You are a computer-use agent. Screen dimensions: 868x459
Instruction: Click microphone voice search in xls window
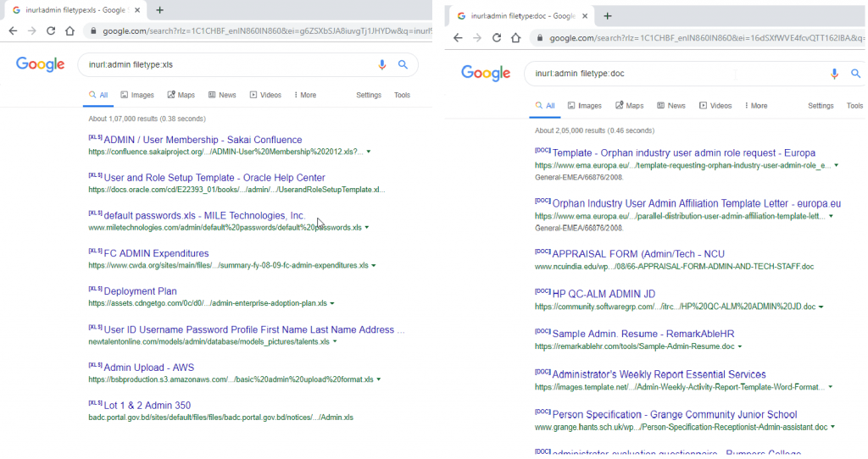[382, 64]
